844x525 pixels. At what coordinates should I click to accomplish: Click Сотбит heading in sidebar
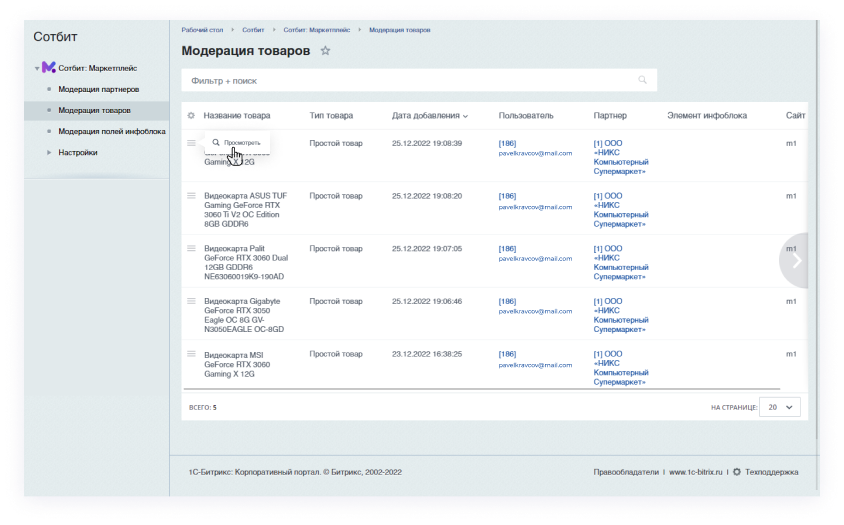[55, 37]
